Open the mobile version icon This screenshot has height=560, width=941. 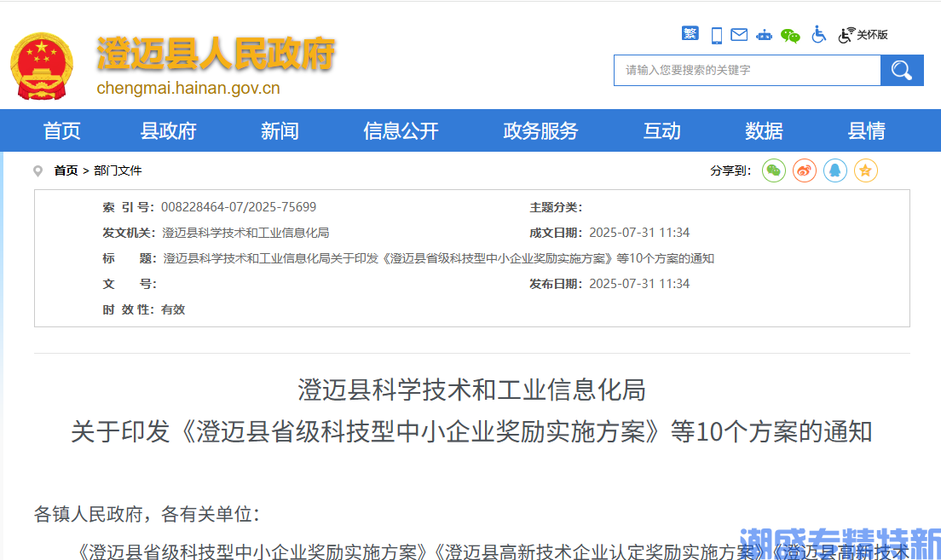pos(716,34)
